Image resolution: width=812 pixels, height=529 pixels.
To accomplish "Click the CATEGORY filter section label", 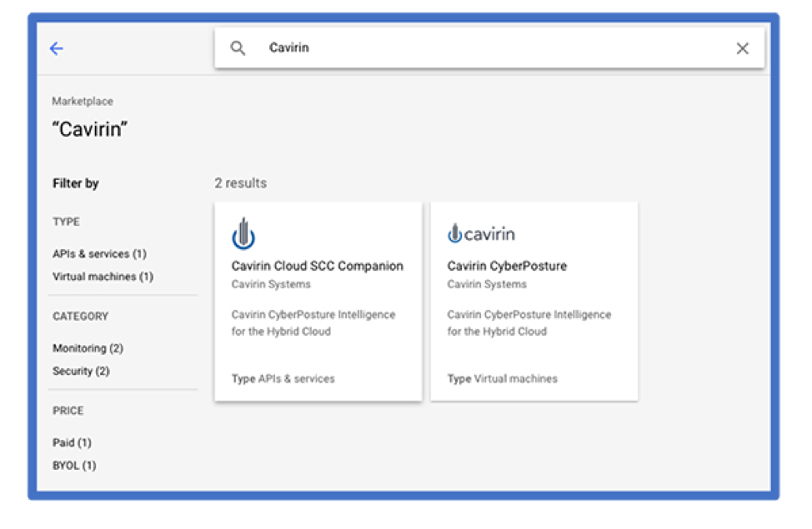I will pos(80,317).
